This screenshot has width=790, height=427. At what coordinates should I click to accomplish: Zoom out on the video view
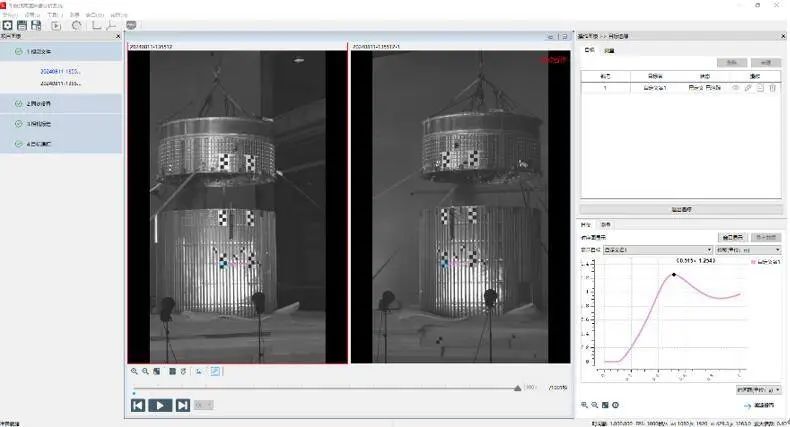click(x=145, y=371)
